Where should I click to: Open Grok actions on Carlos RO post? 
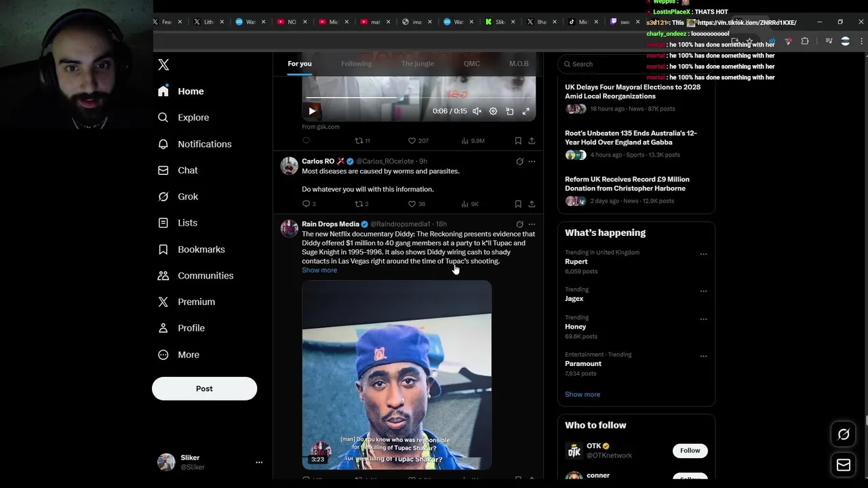pos(519,161)
